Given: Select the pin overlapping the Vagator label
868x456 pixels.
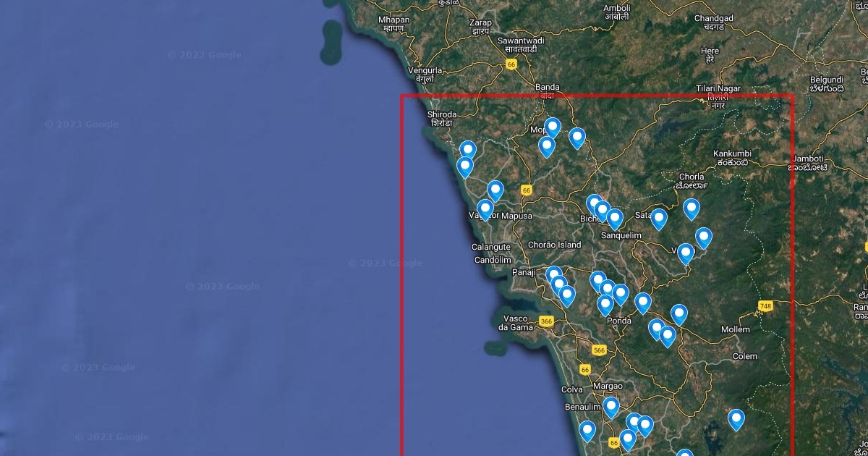Looking at the screenshot, I should coord(485,210).
